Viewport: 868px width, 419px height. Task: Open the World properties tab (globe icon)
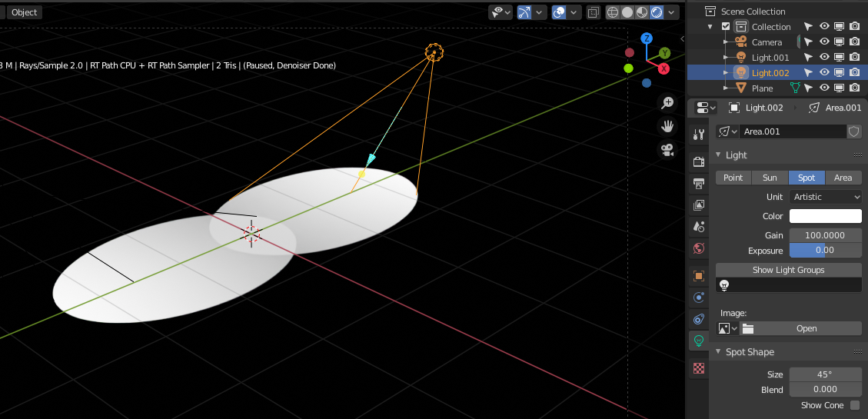pos(698,248)
